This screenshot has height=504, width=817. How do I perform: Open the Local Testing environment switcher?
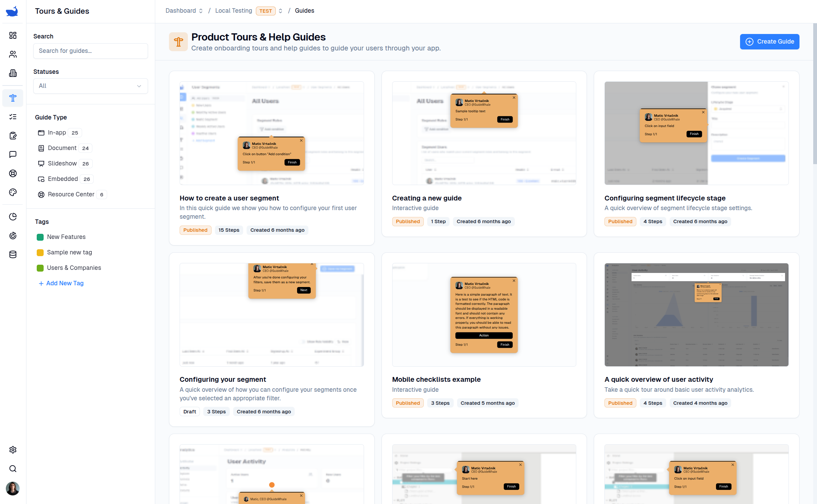(280, 11)
